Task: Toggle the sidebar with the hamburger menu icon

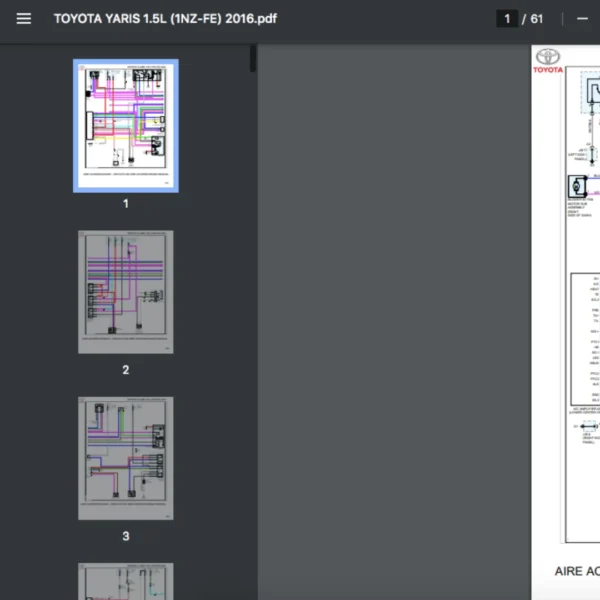Action: click(24, 19)
